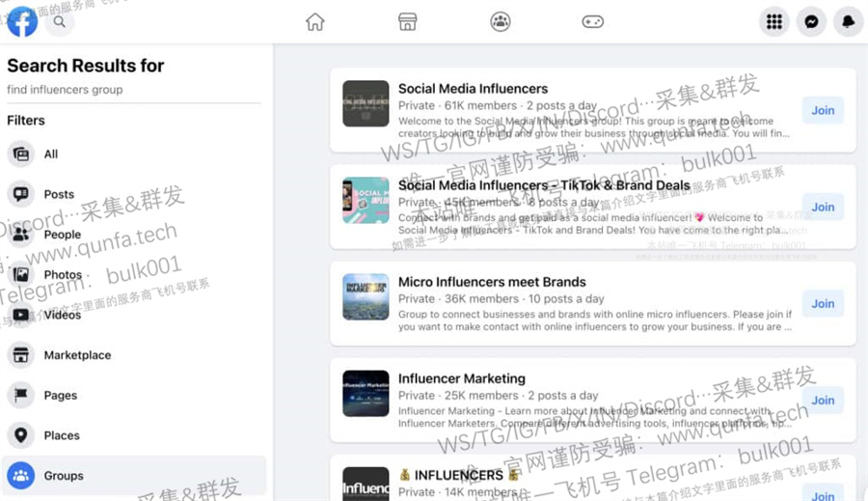Go to Home feed icon
Screen dimensions: 868x501
tap(315, 21)
